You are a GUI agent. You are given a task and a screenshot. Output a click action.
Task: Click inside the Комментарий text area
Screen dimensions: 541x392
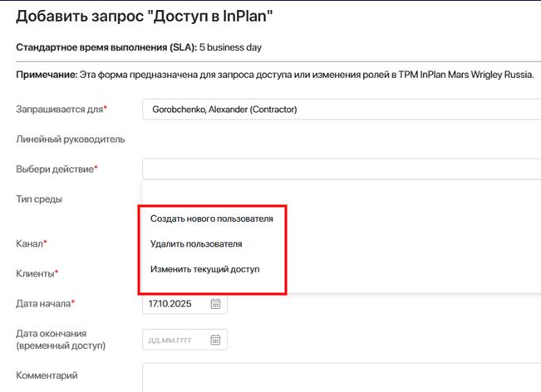[341, 376]
